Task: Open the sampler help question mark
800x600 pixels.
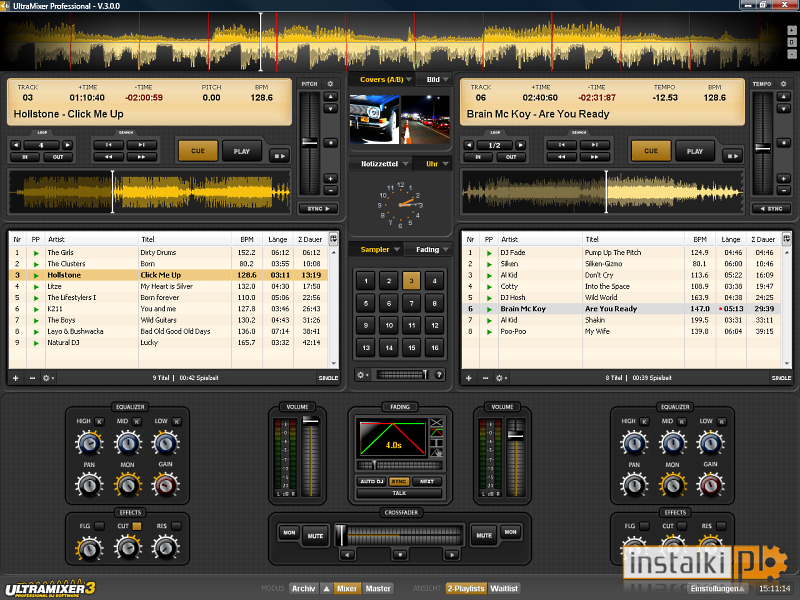Action: click(x=439, y=374)
